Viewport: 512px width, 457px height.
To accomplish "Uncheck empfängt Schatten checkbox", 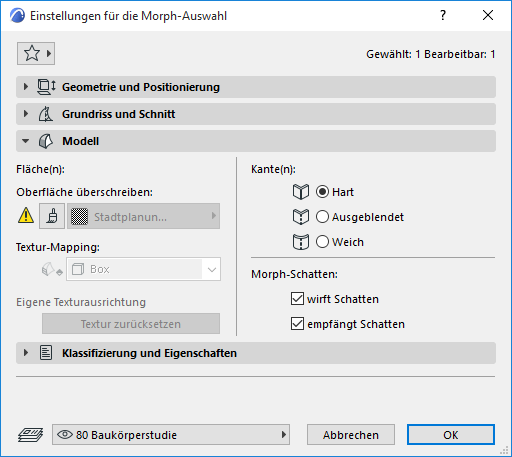I will pos(297,324).
